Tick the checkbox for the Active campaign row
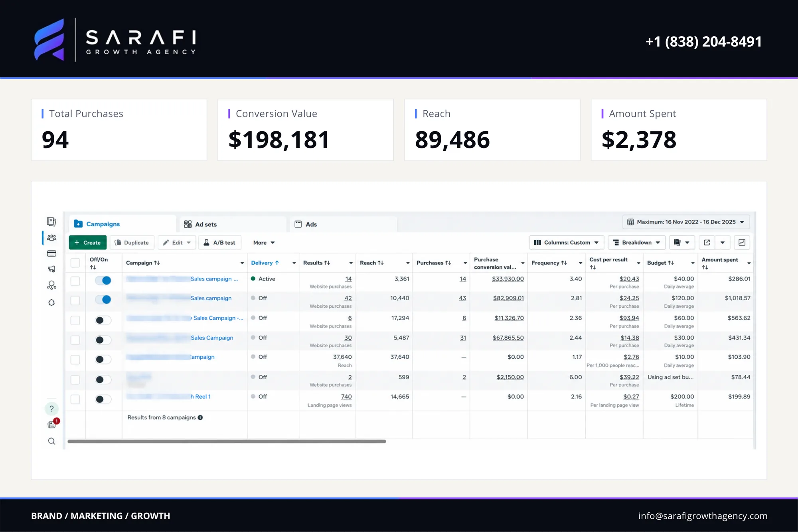 pyautogui.click(x=75, y=281)
